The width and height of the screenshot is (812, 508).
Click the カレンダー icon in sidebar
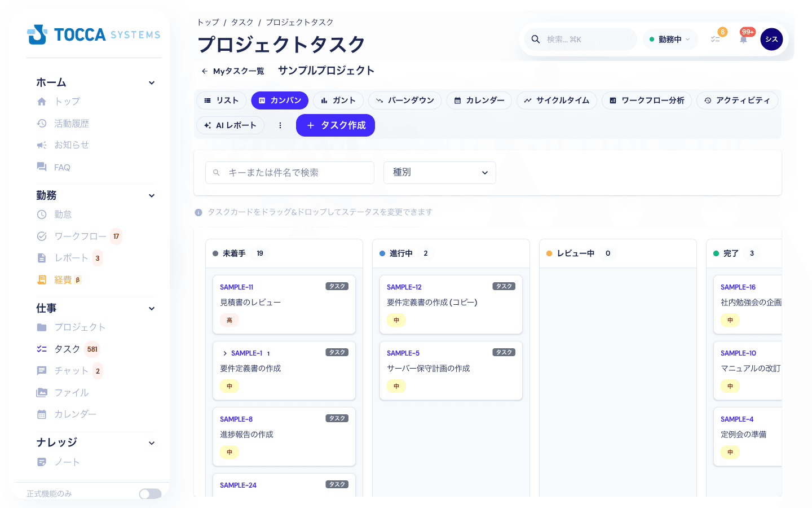pyautogui.click(x=42, y=414)
